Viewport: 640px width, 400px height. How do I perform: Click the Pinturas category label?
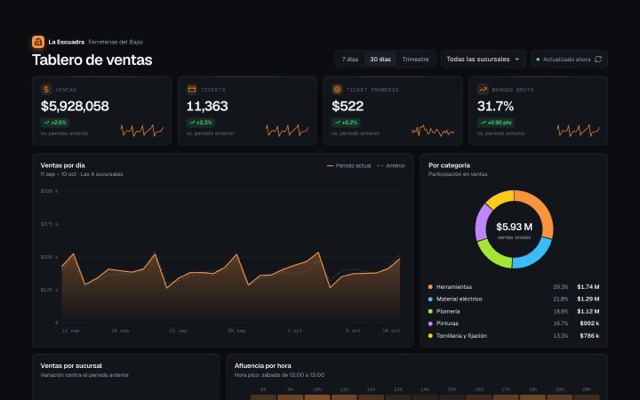coord(447,323)
